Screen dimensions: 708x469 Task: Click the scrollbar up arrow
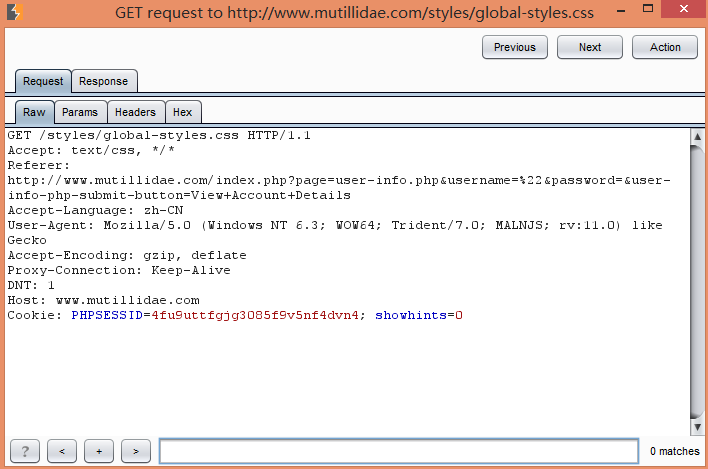coord(697,136)
